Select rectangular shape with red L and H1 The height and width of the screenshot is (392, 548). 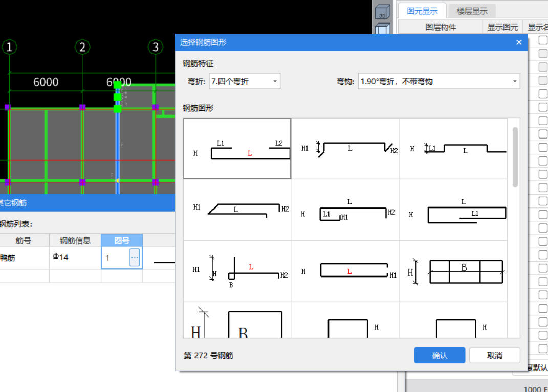pyautogui.click(x=345, y=271)
